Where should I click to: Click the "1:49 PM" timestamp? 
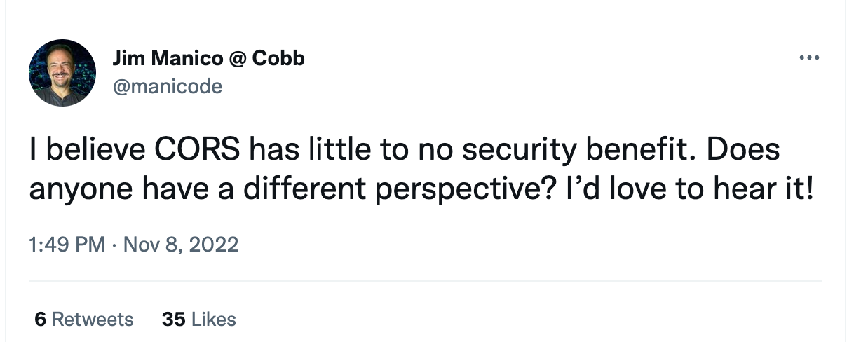click(x=67, y=245)
